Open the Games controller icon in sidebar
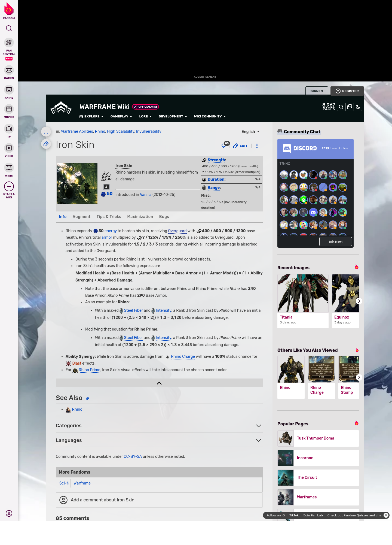This screenshot has height=545, width=392. pos(9,70)
